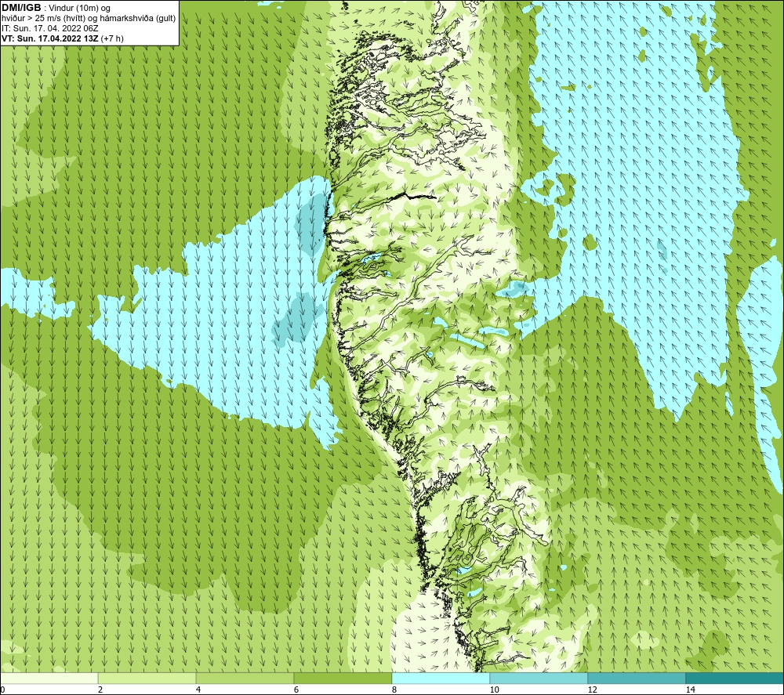The width and height of the screenshot is (784, 695).
Task: Click the 'hviður > 25 m/s' legend line
Action: [89, 19]
